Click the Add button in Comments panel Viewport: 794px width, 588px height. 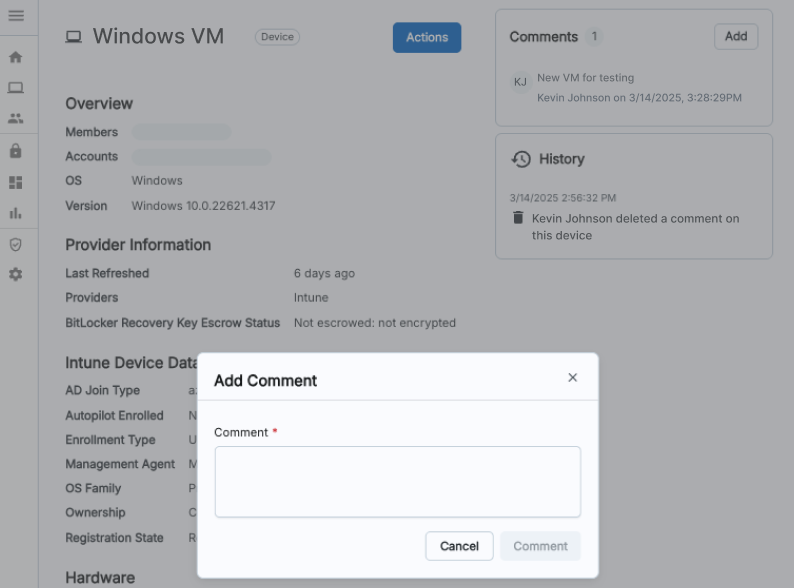pyautogui.click(x=736, y=36)
